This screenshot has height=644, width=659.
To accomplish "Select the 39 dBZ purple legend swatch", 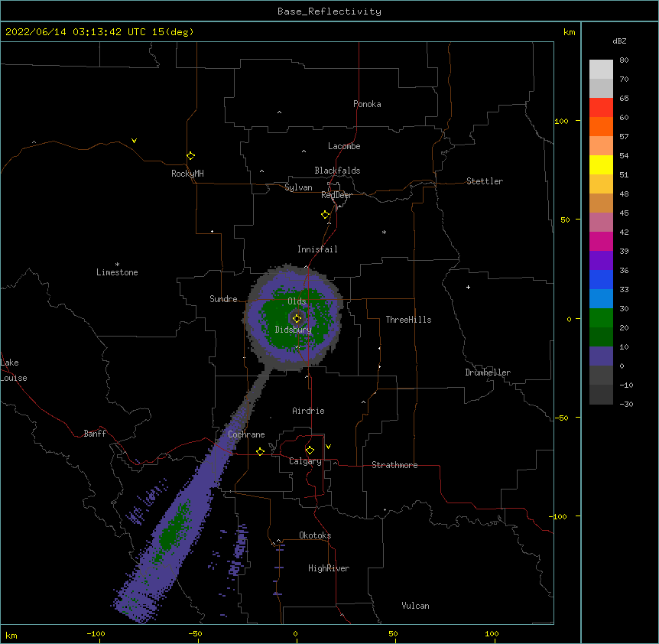I will [601, 261].
